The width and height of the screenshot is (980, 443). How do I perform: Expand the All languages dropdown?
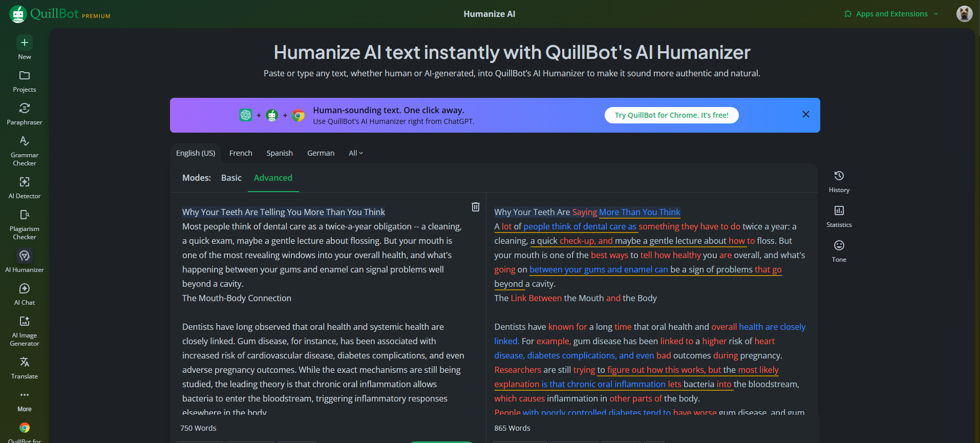[355, 153]
